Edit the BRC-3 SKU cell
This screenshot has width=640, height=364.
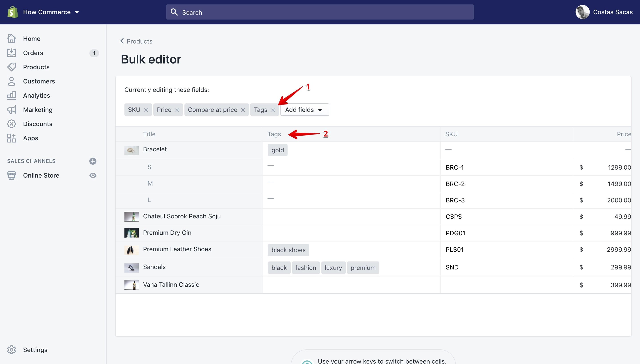[x=507, y=200]
